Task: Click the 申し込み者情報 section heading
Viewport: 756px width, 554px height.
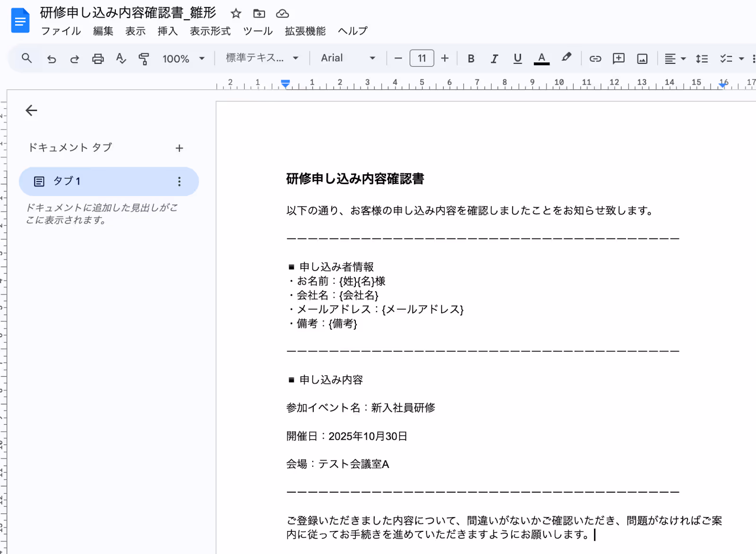Action: [331, 267]
